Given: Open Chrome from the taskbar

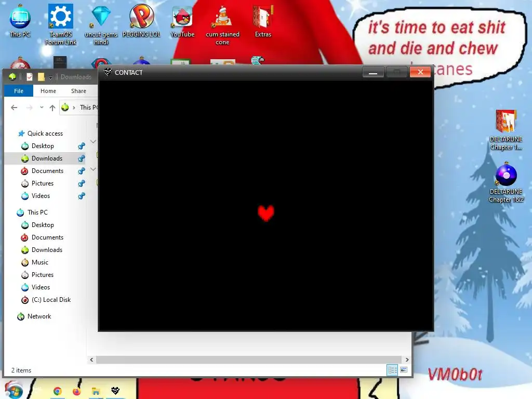Looking at the screenshot, I should [x=58, y=391].
